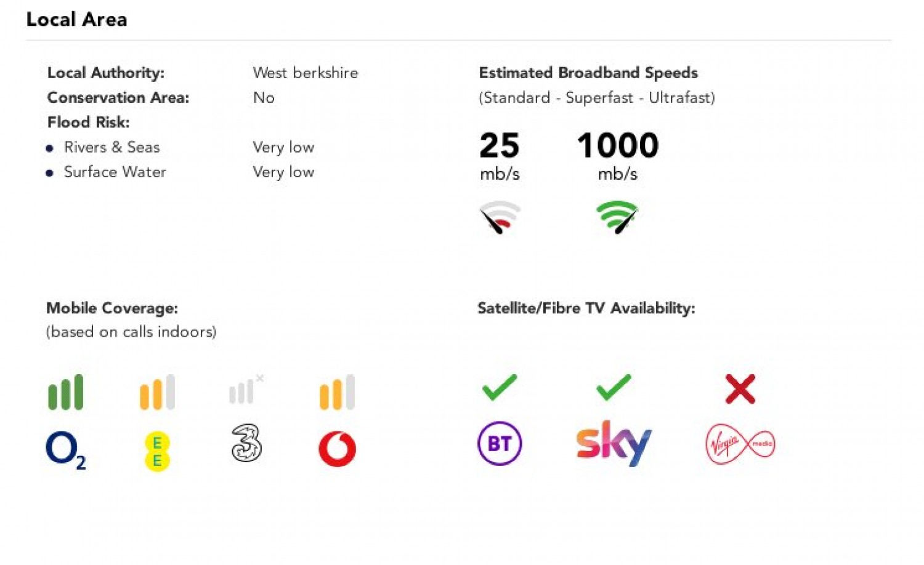The width and height of the screenshot is (924, 565).
Task: Click the green checkmark above Sky
Action: [x=614, y=387]
